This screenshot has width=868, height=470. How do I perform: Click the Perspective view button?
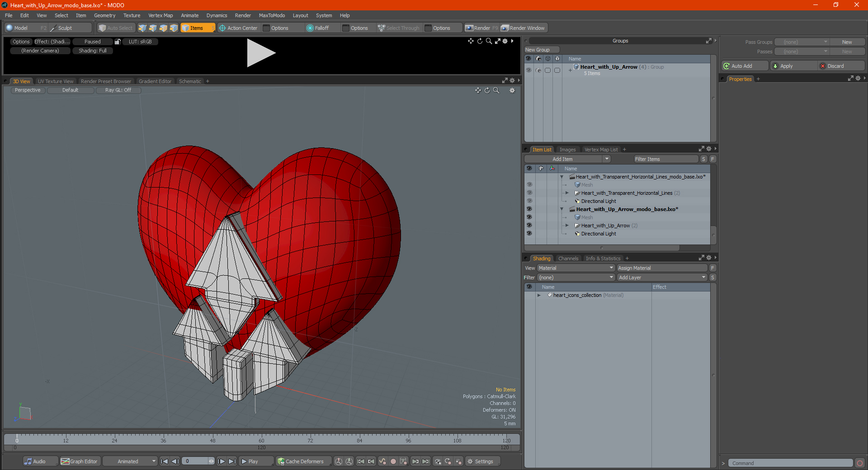tap(28, 90)
